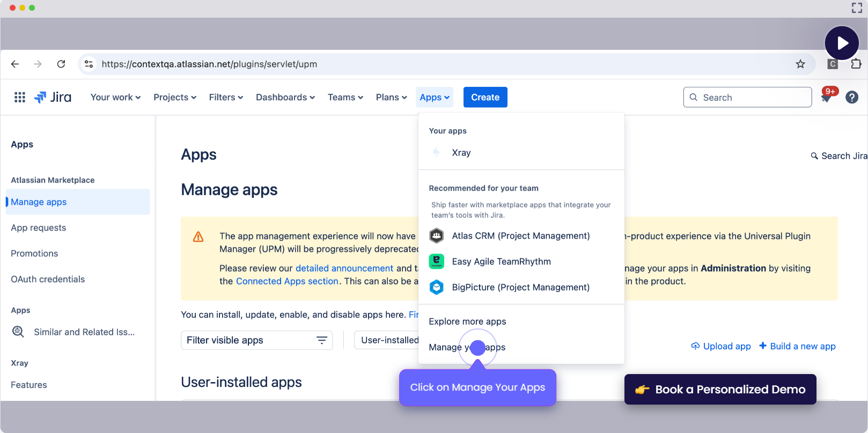Viewport: 868px width, 433px height.
Task: Click the Jira logo
Action: click(53, 97)
